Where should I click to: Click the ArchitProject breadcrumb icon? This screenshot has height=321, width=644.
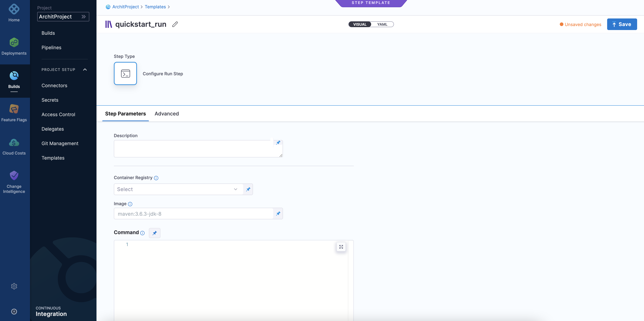(108, 7)
